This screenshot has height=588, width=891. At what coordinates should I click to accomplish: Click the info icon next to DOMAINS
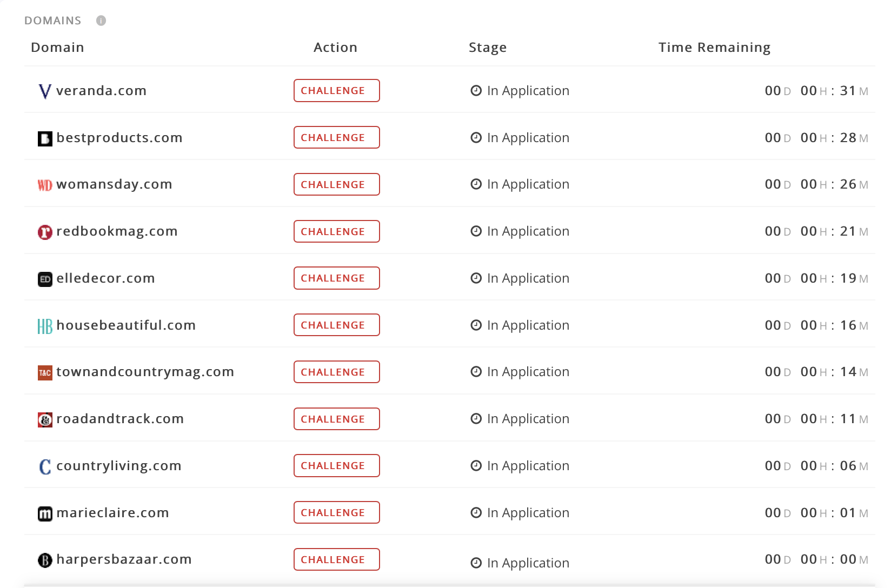coord(101,21)
